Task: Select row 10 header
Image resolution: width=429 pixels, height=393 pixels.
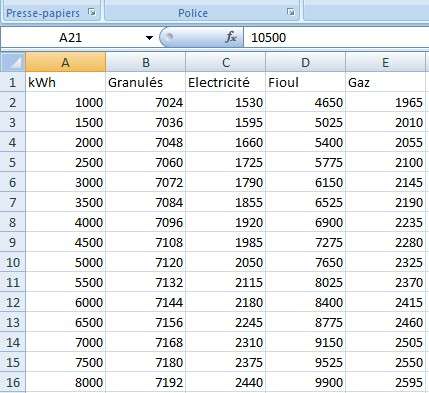Action: [13, 262]
